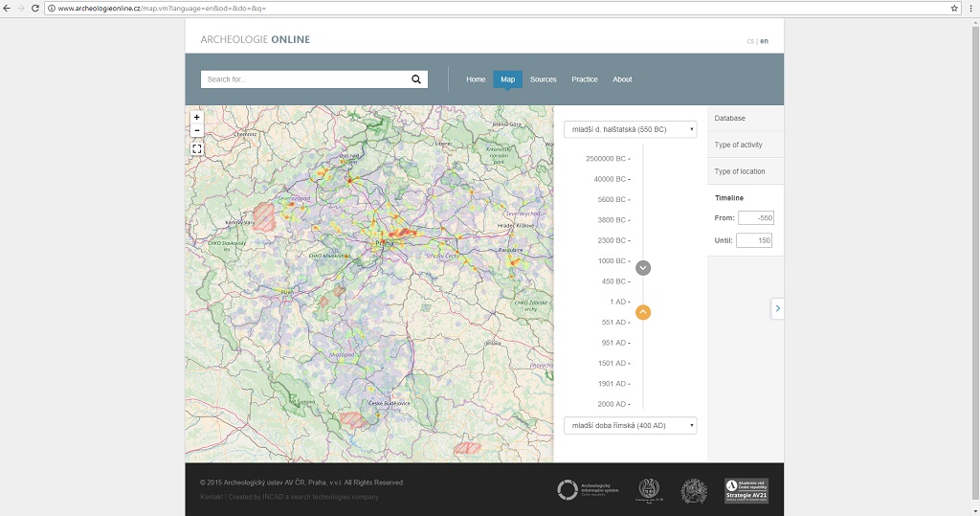Expand the Type of location filter
This screenshot has width=980, height=516.
click(745, 171)
